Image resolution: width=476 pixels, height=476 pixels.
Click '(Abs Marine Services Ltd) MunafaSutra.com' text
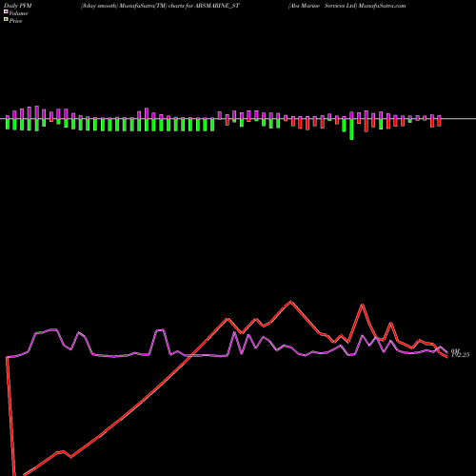347,6
